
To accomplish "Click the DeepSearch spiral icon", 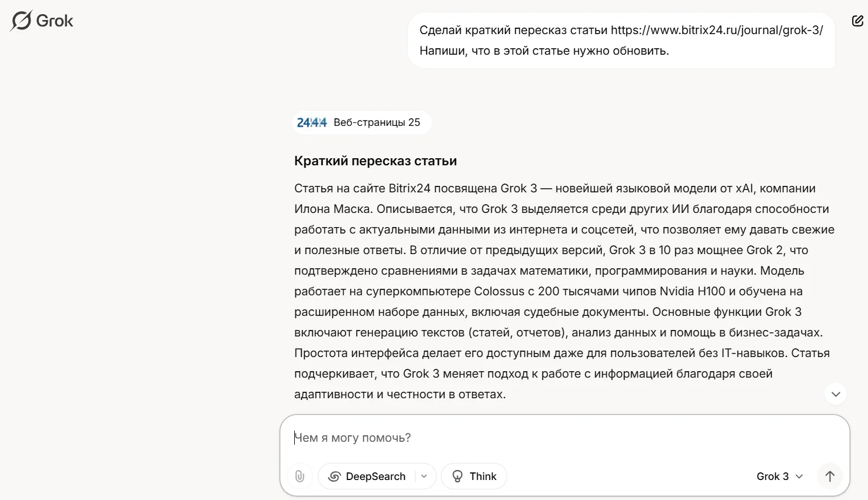I will tap(334, 476).
